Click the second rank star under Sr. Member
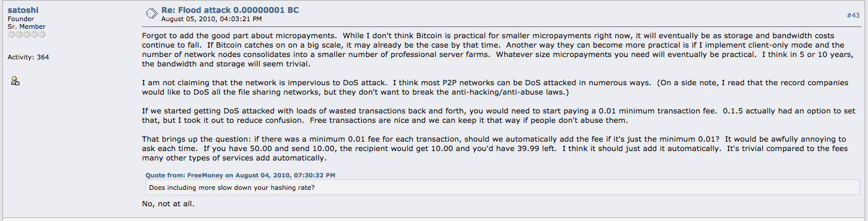The height and width of the screenshot is (221, 868). coord(19,35)
